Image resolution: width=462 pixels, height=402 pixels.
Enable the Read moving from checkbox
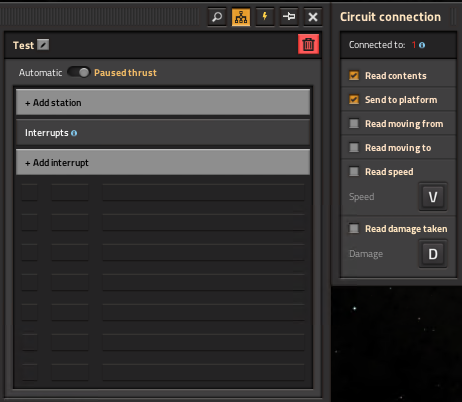pos(354,124)
